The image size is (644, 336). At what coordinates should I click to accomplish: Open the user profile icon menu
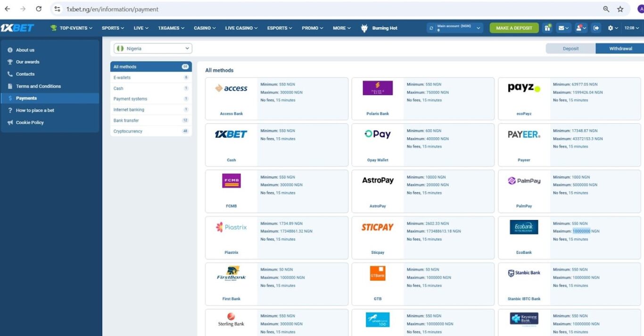click(581, 28)
